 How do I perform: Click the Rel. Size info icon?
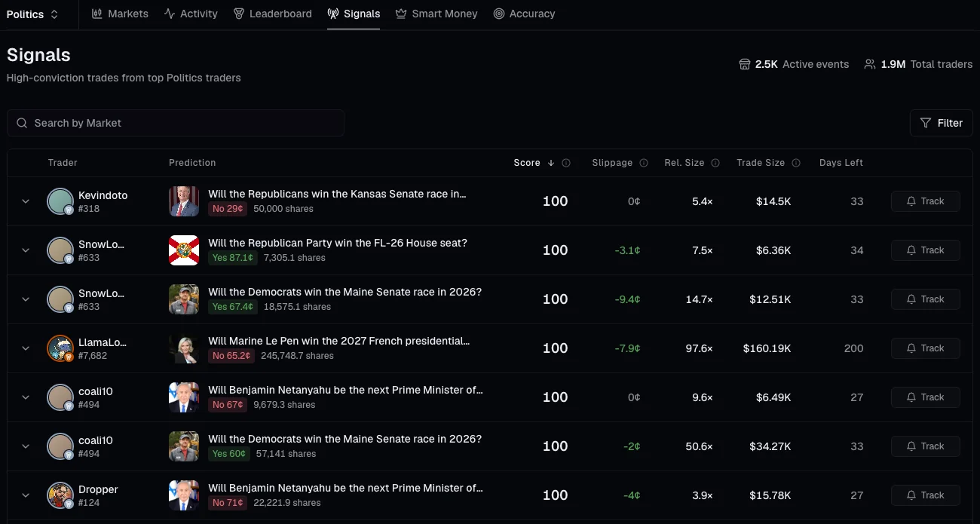(x=715, y=163)
